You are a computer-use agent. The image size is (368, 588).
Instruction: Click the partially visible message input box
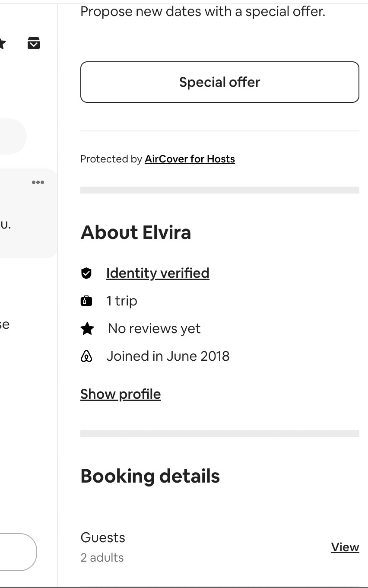click(18, 552)
